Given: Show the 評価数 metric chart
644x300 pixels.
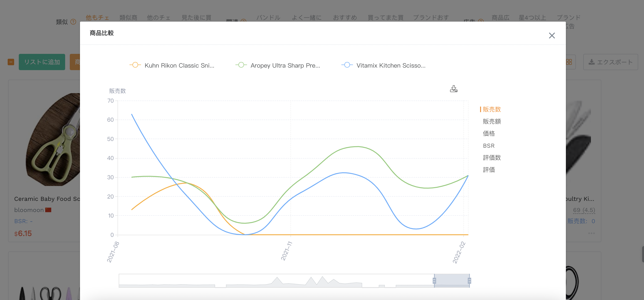Looking at the screenshot, I should pos(492,157).
